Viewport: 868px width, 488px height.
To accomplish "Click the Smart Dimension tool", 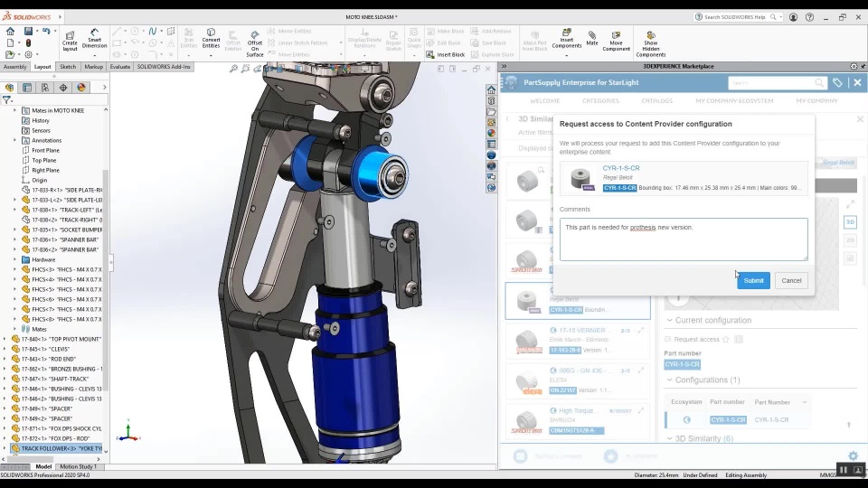I will 94,39.
